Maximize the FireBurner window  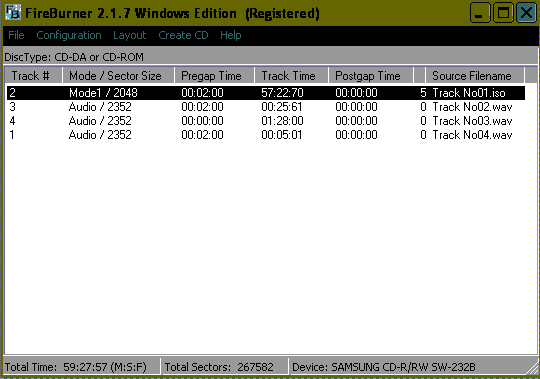(x=503, y=13)
